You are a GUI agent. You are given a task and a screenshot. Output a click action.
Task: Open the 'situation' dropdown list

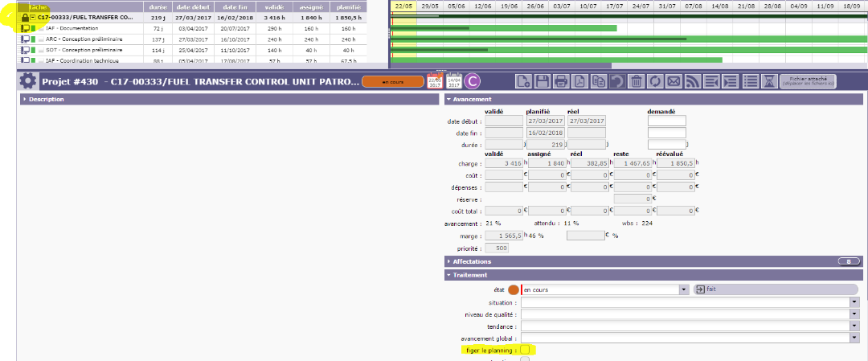pos(852,302)
